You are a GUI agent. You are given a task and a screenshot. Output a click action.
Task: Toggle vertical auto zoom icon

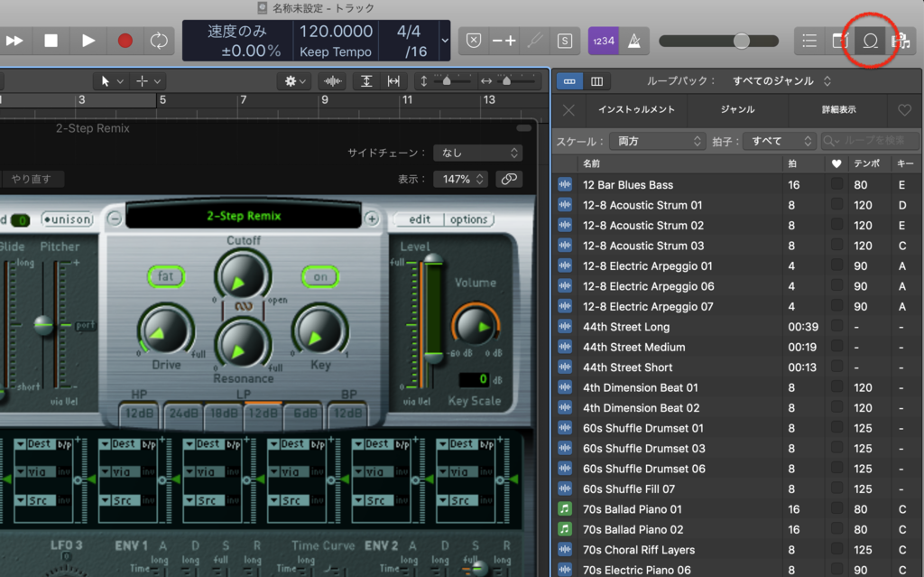(366, 81)
